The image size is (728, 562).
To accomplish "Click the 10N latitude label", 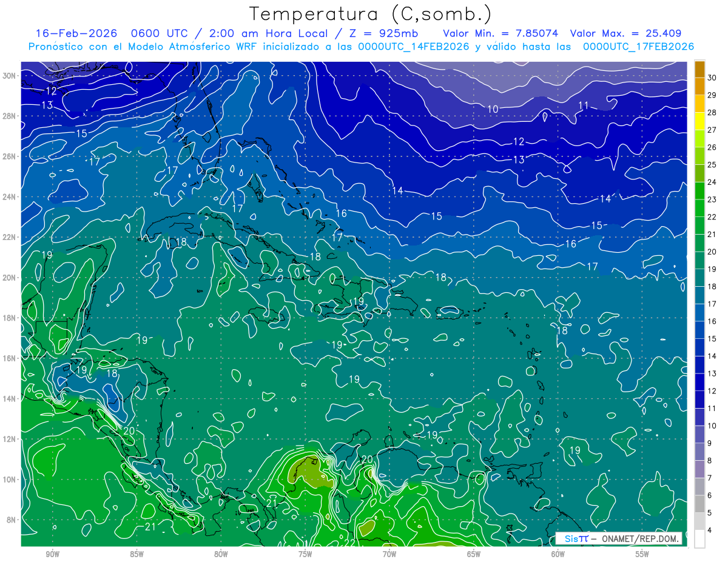I will point(9,480).
